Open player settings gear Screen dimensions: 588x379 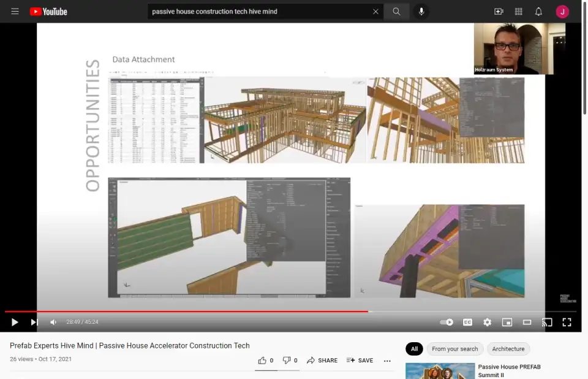pos(487,322)
